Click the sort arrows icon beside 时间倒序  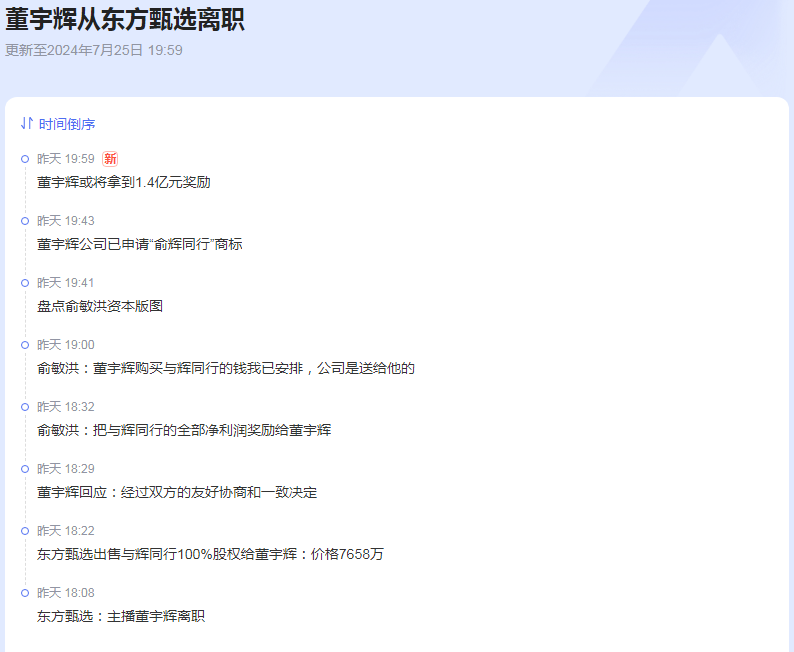pos(27,123)
